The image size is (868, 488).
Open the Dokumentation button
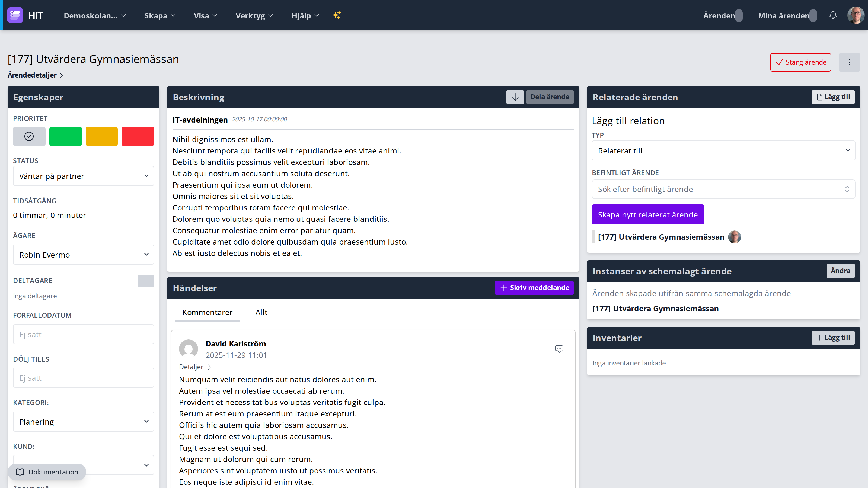point(47,472)
